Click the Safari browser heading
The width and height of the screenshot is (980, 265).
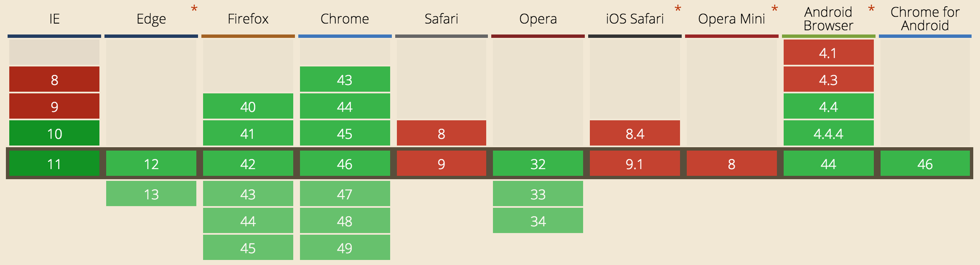coord(441,19)
